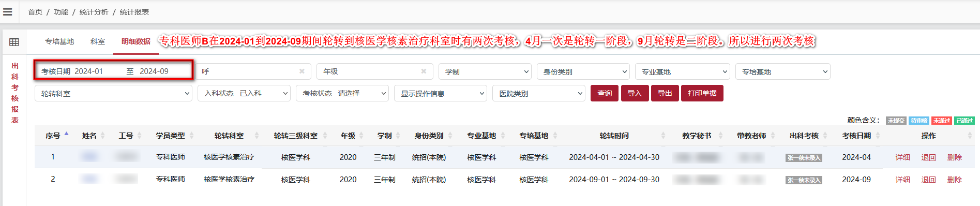Image resolution: width=980 pixels, height=206 pixels.
Task: Click the blue 待审核 color legend
Action: click(919, 121)
